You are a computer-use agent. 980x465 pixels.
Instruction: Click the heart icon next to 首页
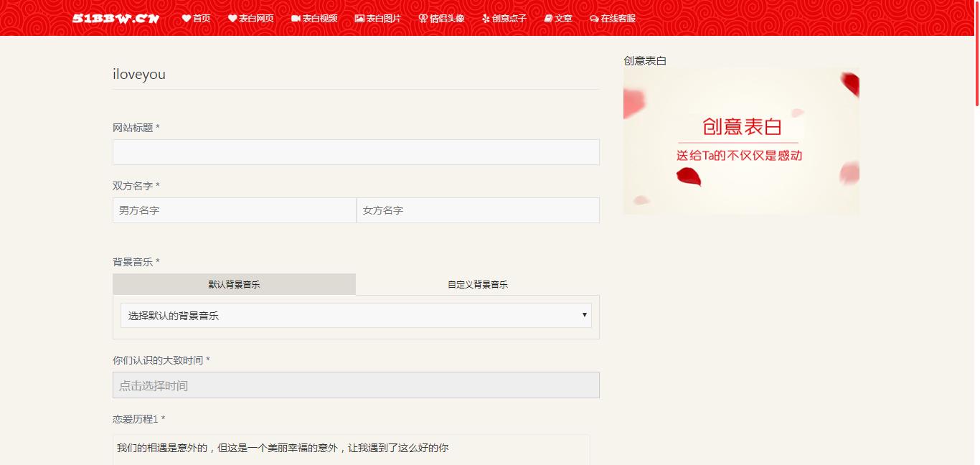(185, 19)
